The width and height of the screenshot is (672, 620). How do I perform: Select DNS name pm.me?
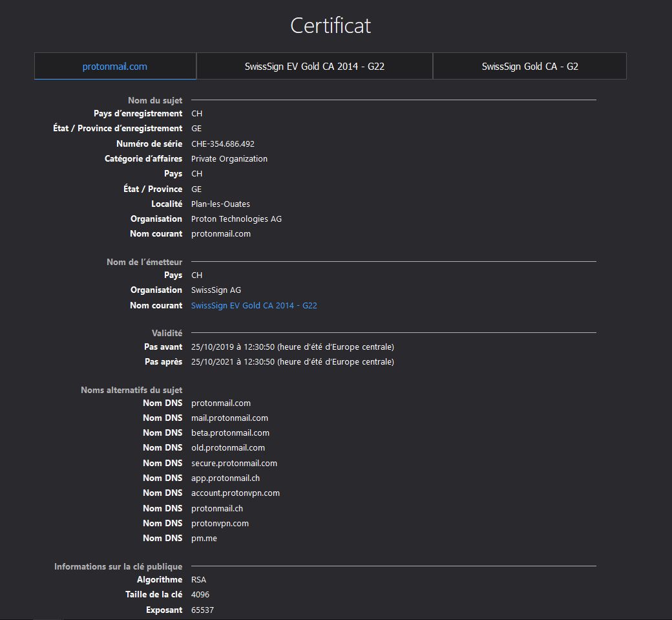click(x=204, y=539)
